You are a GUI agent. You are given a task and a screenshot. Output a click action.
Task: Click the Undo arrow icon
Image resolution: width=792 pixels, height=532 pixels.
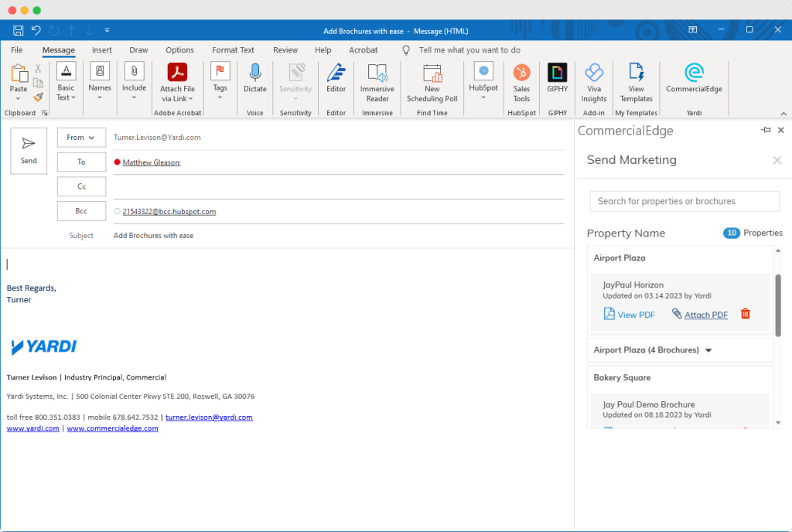36,30
